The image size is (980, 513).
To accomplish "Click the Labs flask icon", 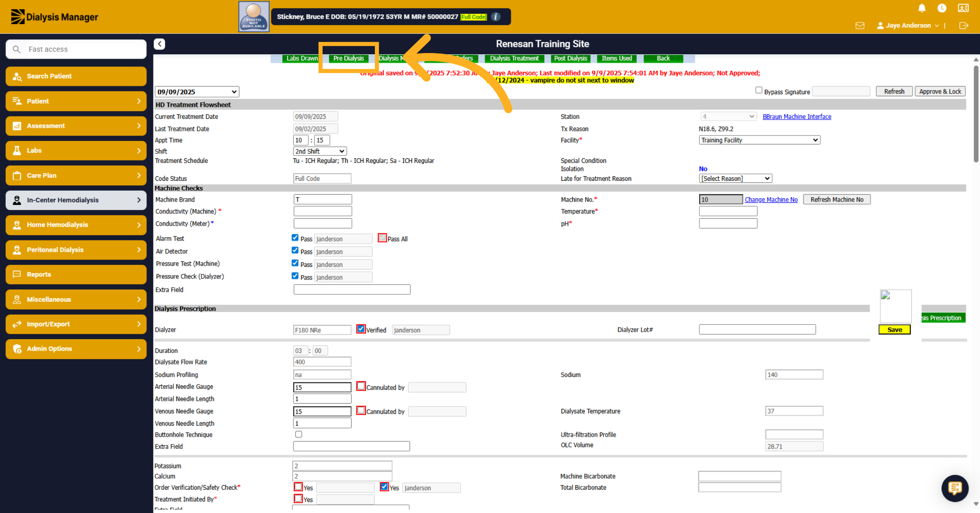I will click(17, 151).
